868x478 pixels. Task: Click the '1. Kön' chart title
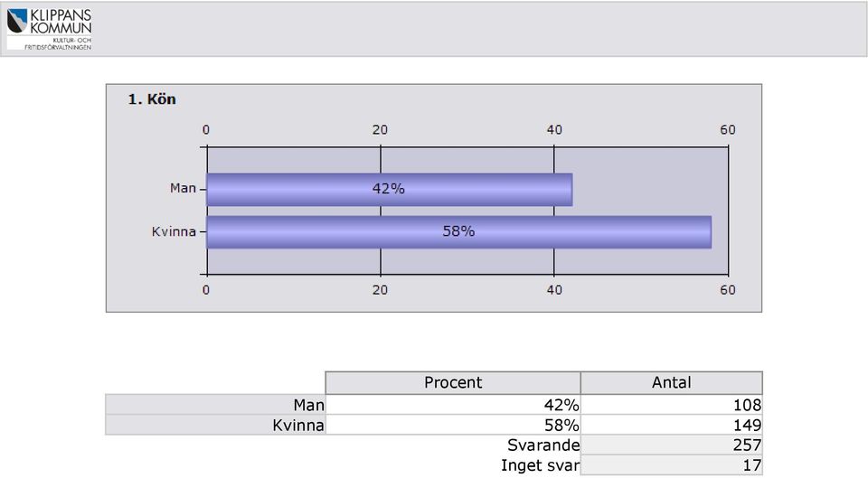pyautogui.click(x=152, y=99)
